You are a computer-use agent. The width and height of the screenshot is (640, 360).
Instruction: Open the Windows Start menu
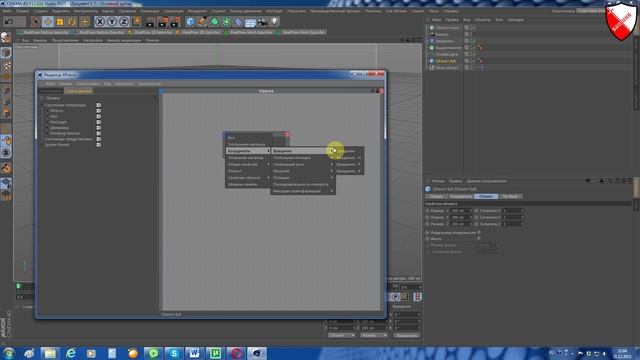coord(9,353)
